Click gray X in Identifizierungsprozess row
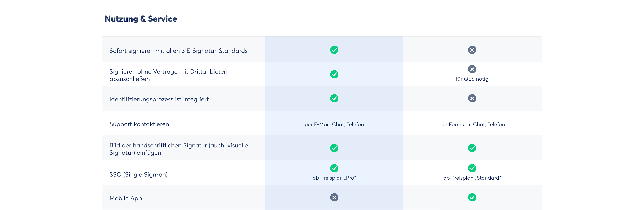This screenshot has height=210, width=644. point(472,98)
